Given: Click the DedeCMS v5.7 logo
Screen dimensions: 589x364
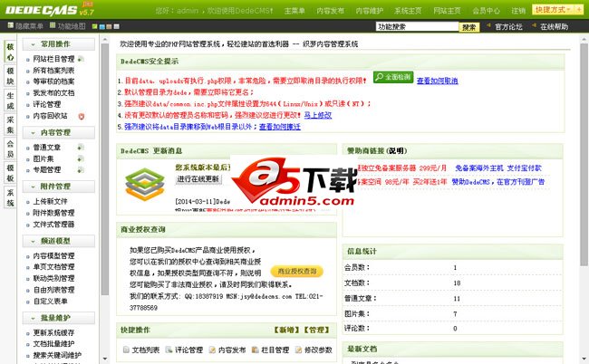Looking at the screenshot, I should [x=49, y=9].
